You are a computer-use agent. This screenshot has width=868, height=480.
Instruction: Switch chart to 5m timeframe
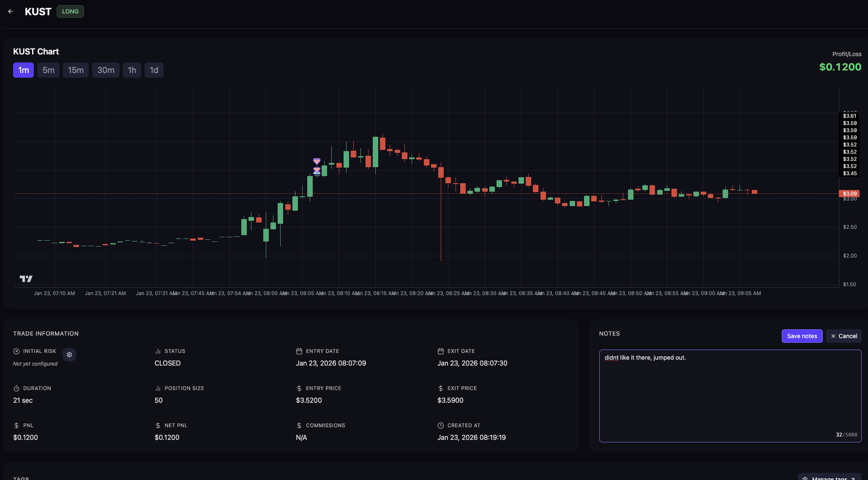point(48,70)
